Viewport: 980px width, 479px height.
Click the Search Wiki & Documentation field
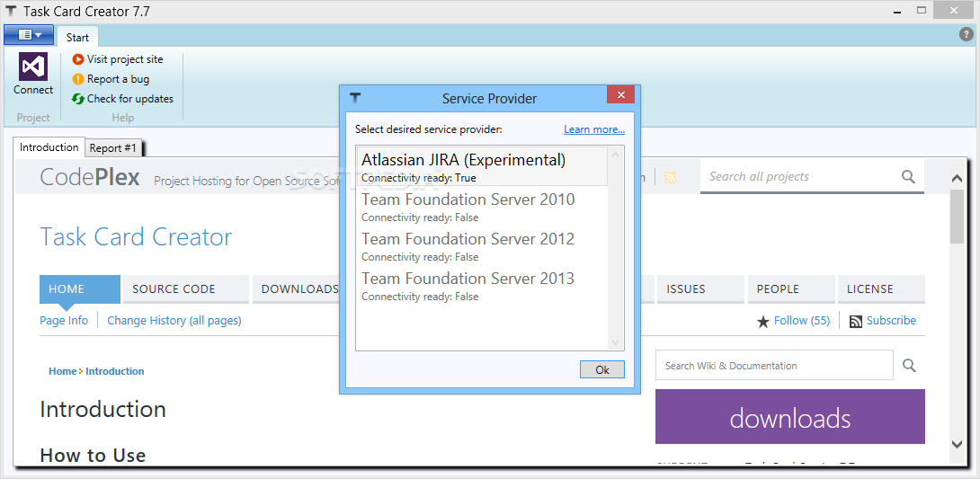[774, 366]
